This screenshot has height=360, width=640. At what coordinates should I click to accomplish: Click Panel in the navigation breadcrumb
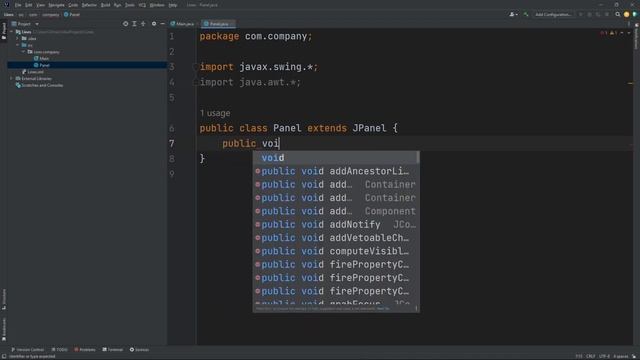coord(72,15)
